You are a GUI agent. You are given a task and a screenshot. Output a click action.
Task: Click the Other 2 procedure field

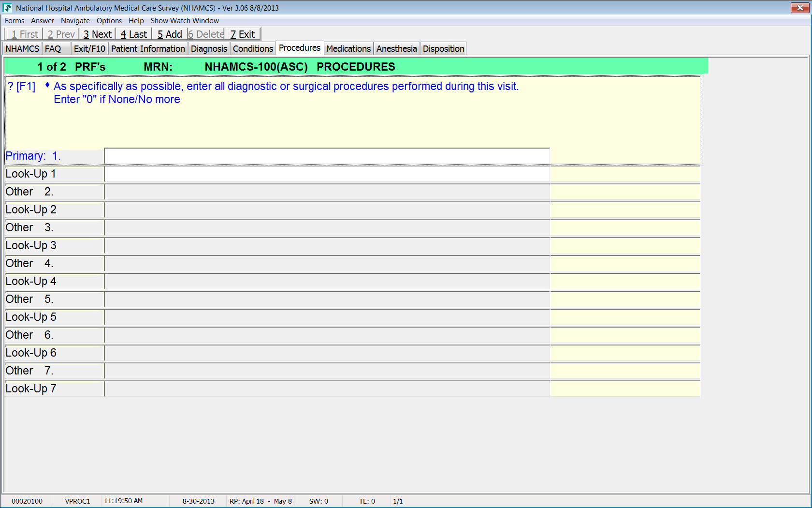(x=327, y=192)
